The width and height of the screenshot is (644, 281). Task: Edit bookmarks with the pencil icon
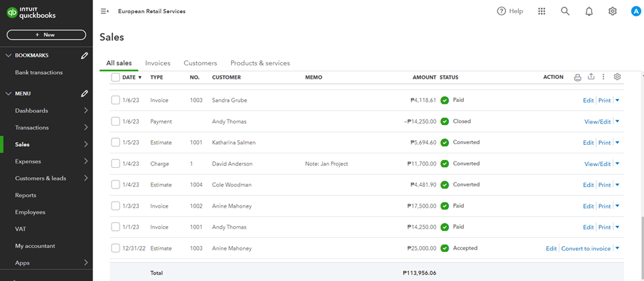85,56
